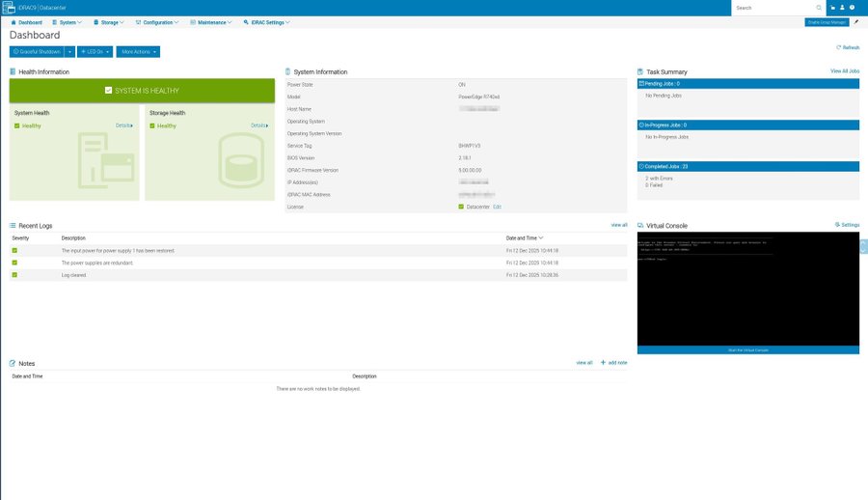Open the LED On dropdown
Screen dimensions: 868x500
(x=95, y=51)
